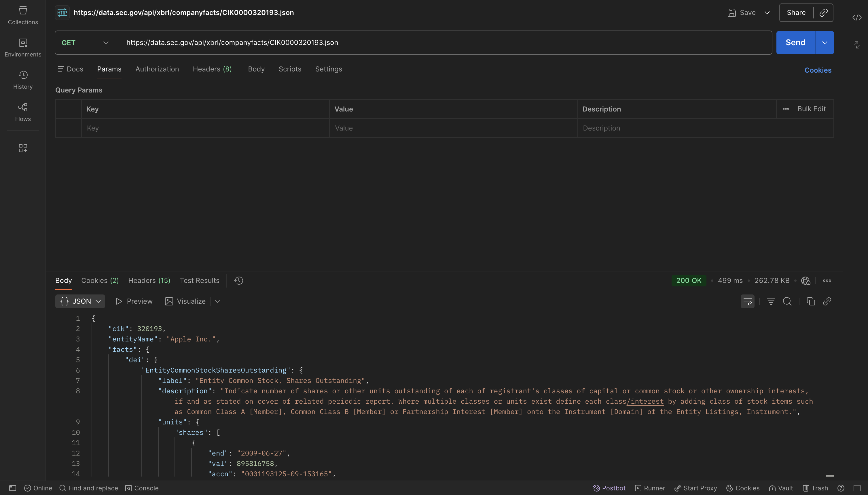Toggle two-pane layout icon in status bar
The width and height of the screenshot is (868, 495).
coord(857,488)
